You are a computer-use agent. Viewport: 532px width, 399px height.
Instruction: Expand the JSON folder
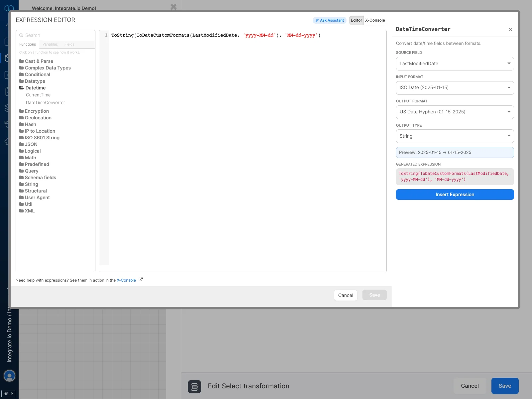(x=28, y=144)
